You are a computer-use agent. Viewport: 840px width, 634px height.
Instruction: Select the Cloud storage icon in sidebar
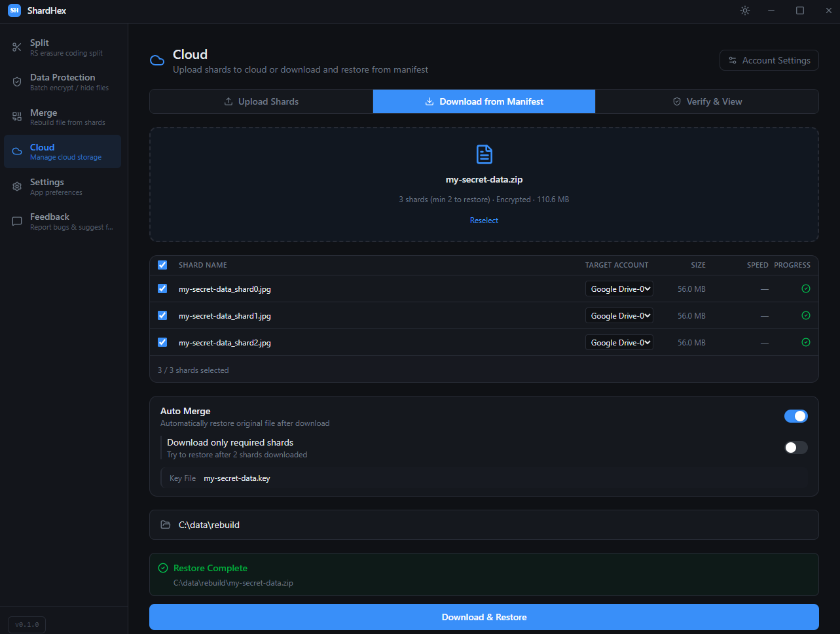(x=16, y=151)
